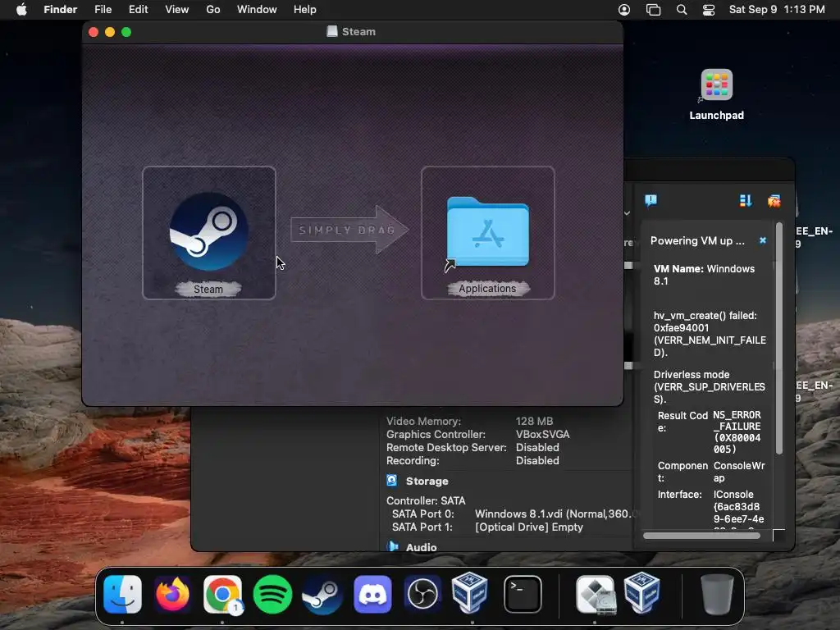Screen dimensions: 840x630
Task: Click the Steam app icon in installer
Action: pos(209,231)
